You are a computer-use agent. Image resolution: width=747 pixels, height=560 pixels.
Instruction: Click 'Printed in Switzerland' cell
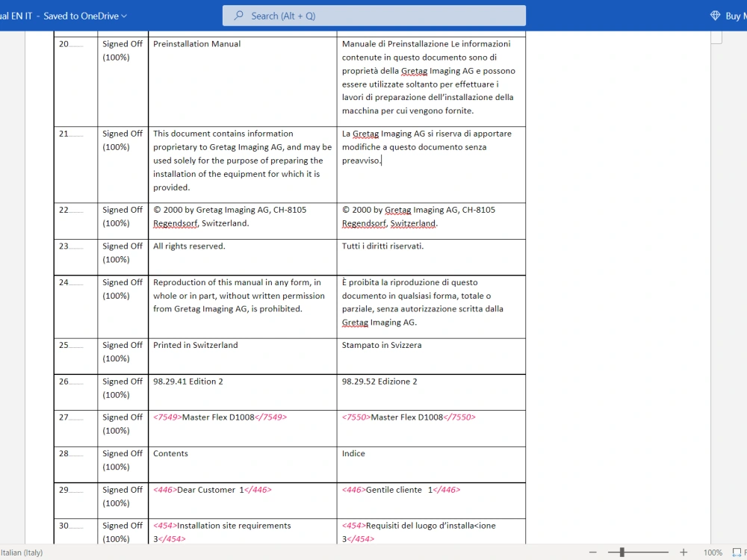[x=243, y=356]
